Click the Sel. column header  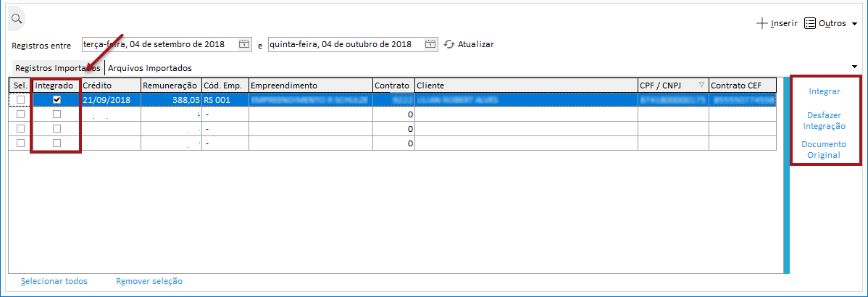tap(20, 85)
